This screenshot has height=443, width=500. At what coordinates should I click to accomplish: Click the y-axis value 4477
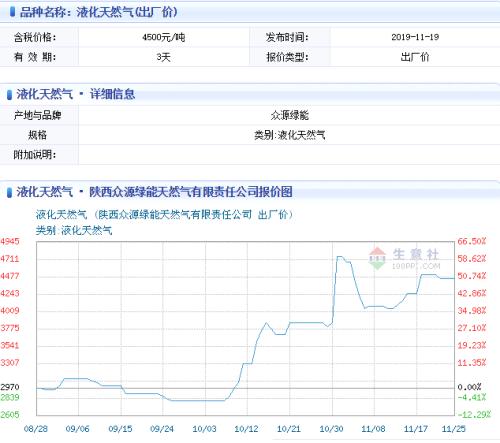[10, 276]
